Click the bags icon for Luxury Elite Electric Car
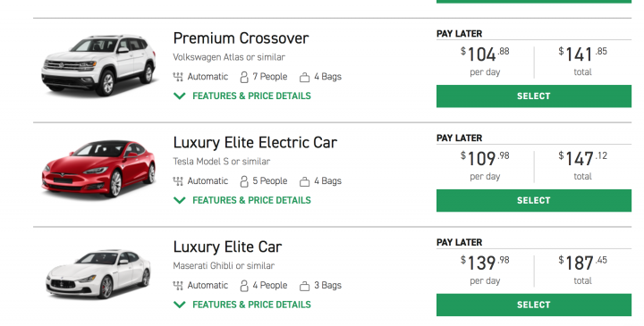This screenshot has height=326, width=644. coord(304,181)
